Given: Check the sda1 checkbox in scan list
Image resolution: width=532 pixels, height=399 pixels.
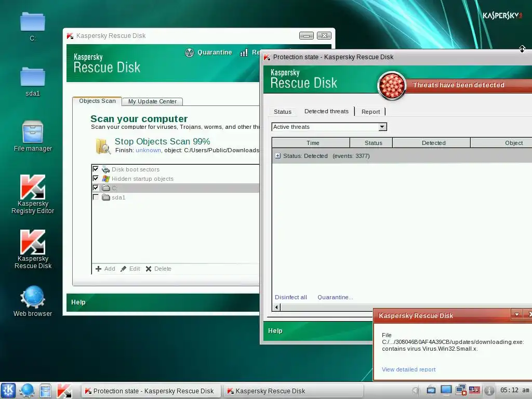Looking at the screenshot, I should click(96, 197).
